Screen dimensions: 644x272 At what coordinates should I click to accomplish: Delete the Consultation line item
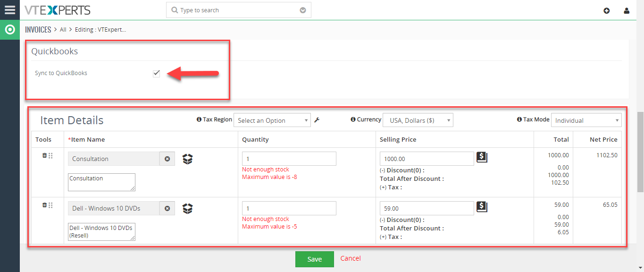[x=45, y=155]
